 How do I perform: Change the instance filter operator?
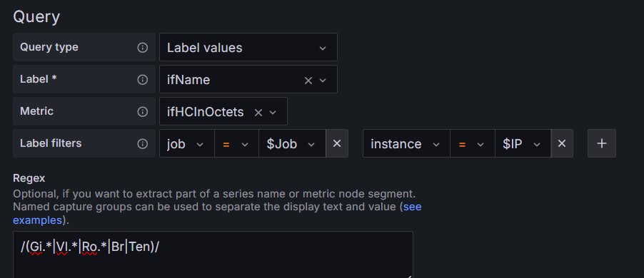(473, 143)
